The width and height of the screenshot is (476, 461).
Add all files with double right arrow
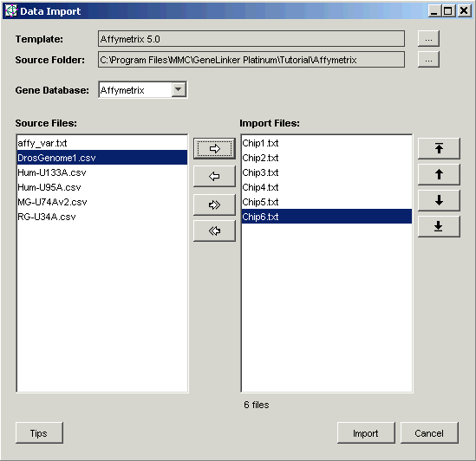214,205
